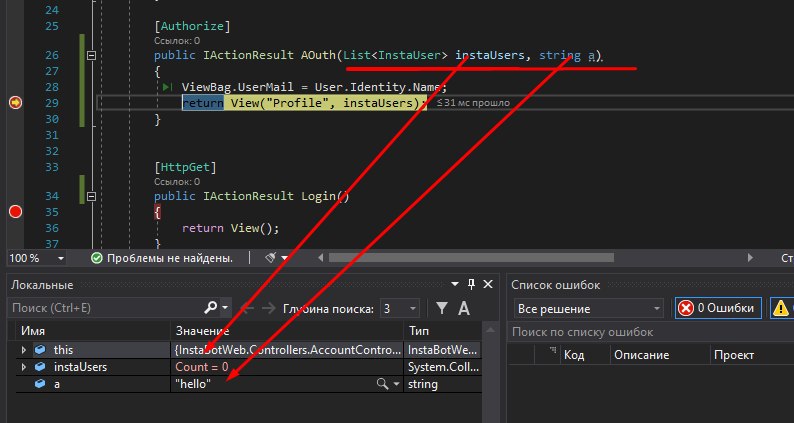Click the '[HttpGet]' attribute on line 33
Viewport: 794px width, 423px height.
185,167
